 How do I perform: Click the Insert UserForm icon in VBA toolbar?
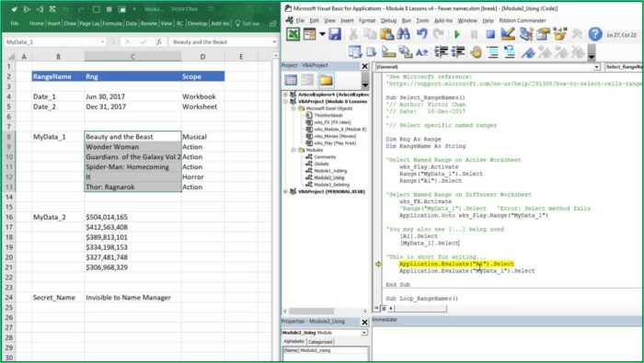click(x=310, y=34)
